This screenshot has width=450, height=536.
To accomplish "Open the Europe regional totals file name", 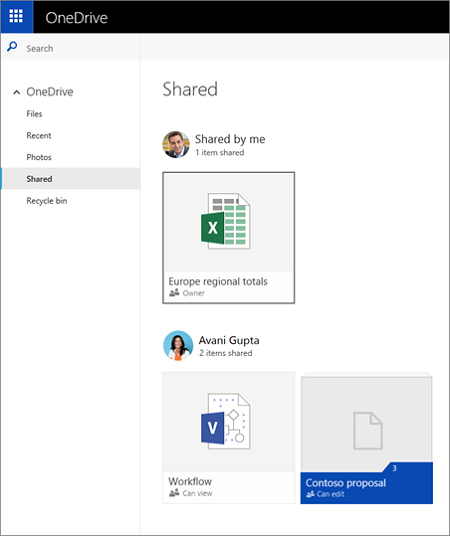I will pos(218,281).
